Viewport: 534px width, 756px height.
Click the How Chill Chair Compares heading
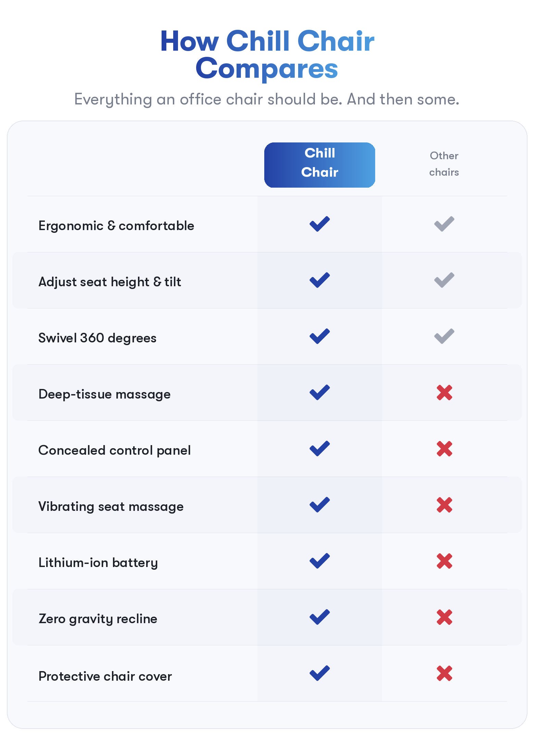(x=267, y=55)
